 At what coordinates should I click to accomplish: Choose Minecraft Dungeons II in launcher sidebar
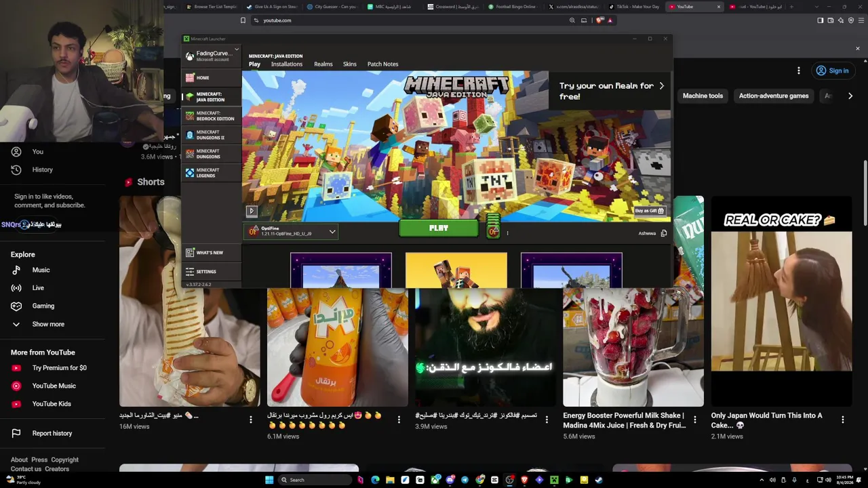[211, 135]
